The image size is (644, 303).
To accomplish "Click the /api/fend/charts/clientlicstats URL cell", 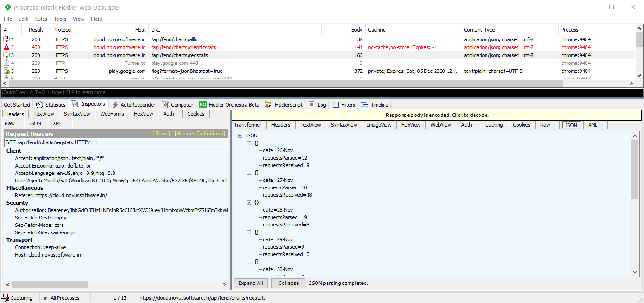I will pos(183,47).
